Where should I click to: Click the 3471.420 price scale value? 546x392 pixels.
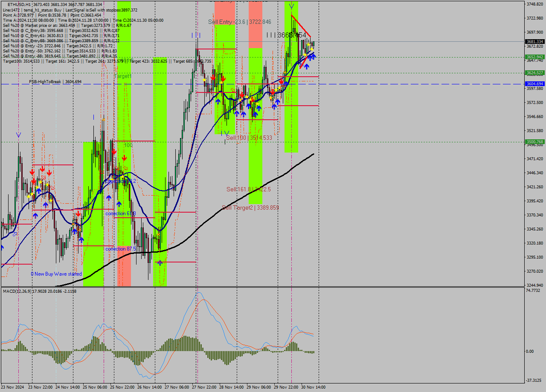[x=534, y=159]
